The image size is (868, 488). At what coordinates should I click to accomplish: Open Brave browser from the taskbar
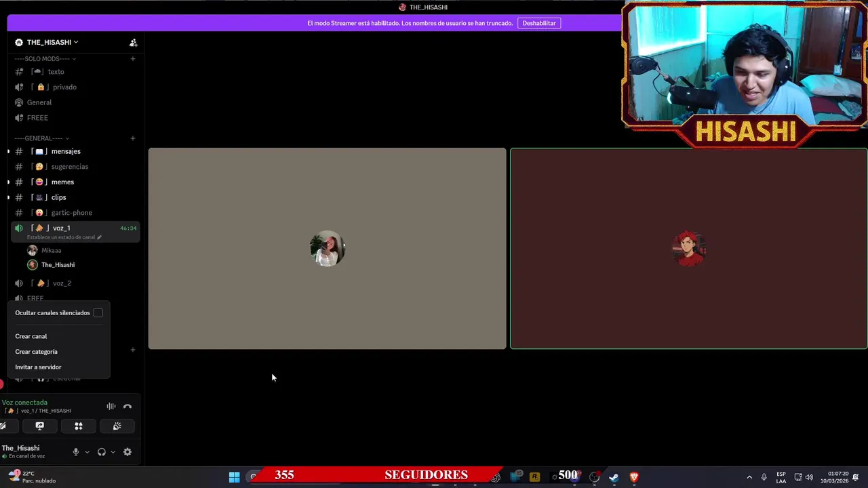click(x=634, y=477)
